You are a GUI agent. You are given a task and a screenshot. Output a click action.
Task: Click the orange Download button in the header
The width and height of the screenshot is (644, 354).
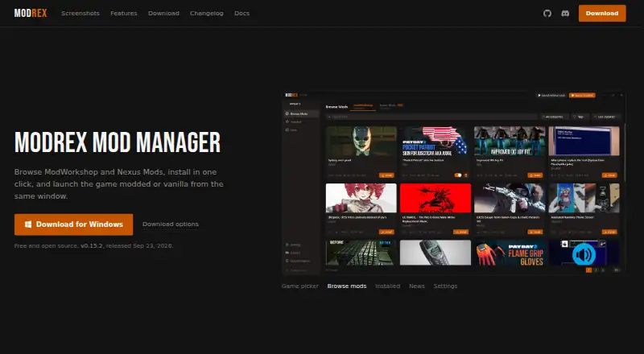[x=602, y=13]
